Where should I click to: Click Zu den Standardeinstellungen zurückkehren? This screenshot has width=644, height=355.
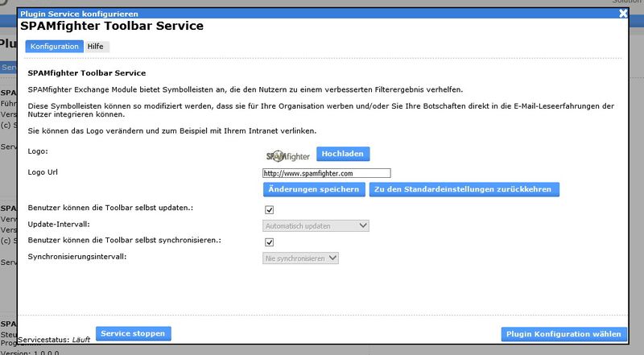[x=464, y=189]
